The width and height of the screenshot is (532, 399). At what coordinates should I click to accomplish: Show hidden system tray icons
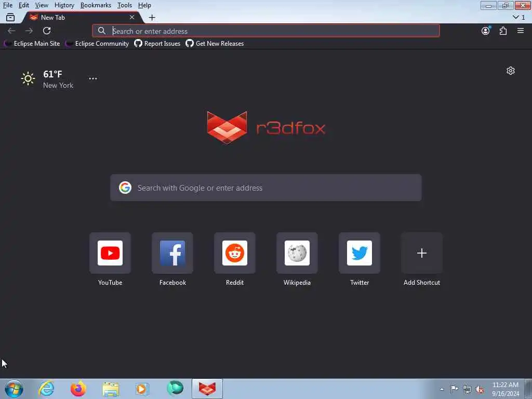click(442, 390)
